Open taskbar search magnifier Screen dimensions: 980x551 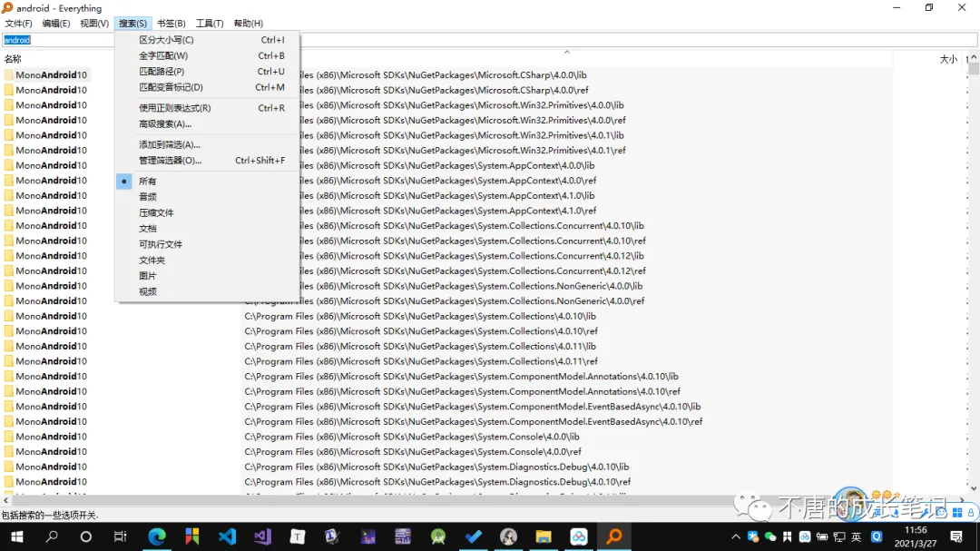[52, 536]
